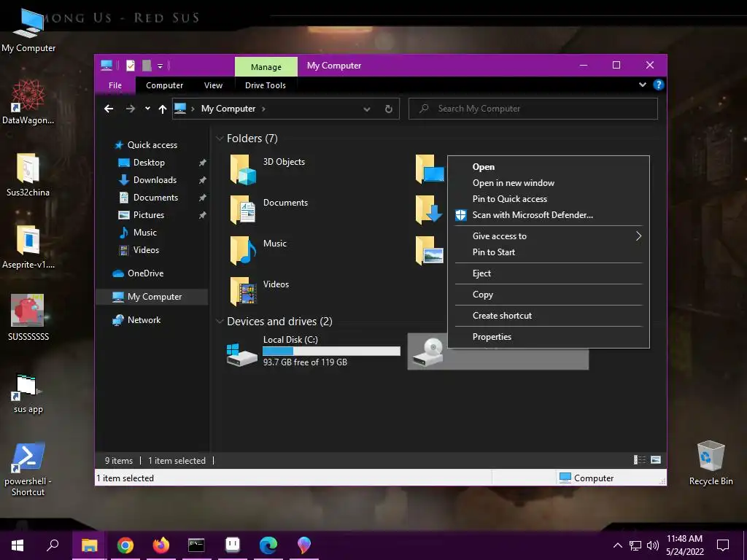Click the Manage contextual tab
The width and height of the screenshot is (747, 560).
(x=266, y=67)
